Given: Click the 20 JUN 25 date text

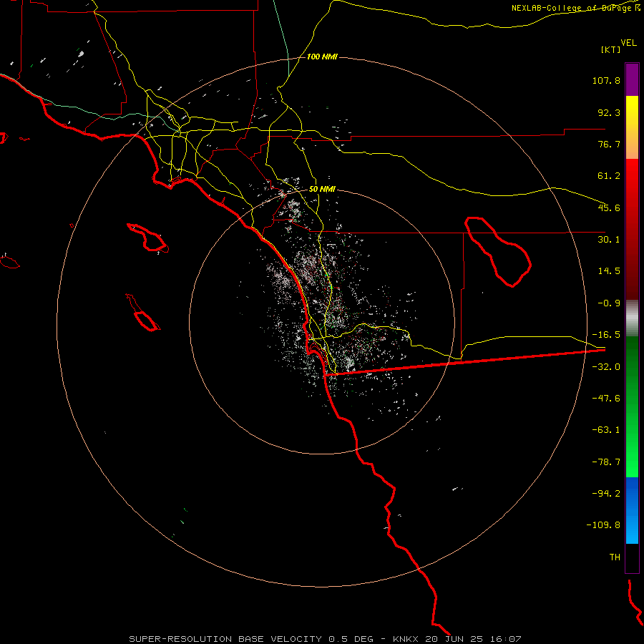Looking at the screenshot, I should point(454,639).
